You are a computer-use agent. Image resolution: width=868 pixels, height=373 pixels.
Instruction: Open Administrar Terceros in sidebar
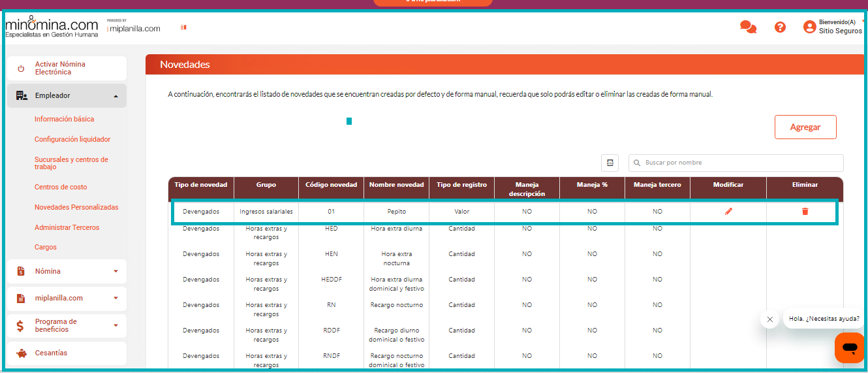(67, 227)
